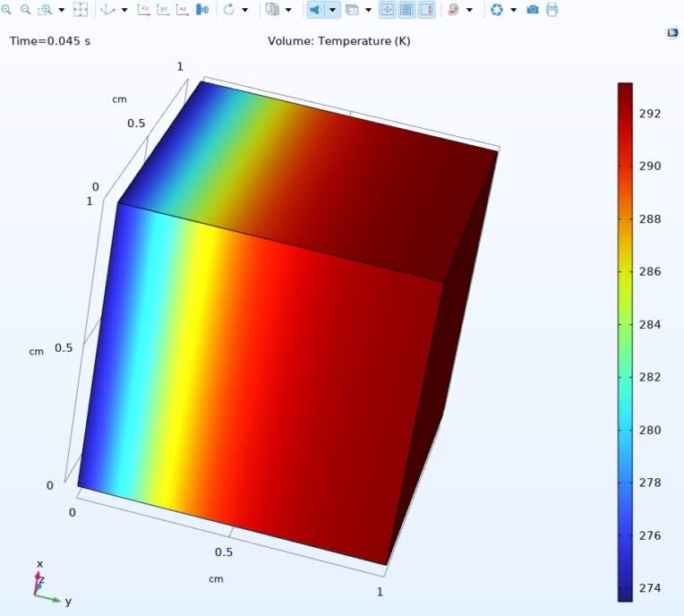
Task: Open the stacked windows dropdown arrow
Action: pos(369,10)
